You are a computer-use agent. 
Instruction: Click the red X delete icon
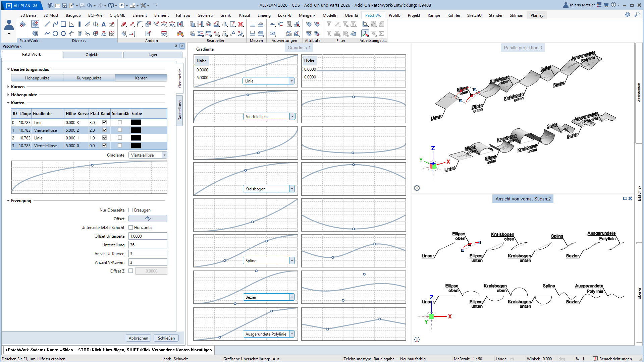pos(240,24)
